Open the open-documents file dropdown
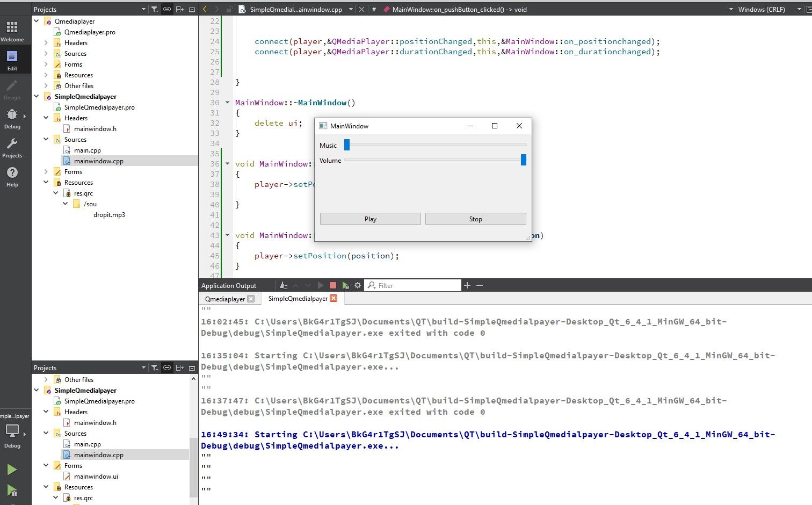 click(351, 9)
